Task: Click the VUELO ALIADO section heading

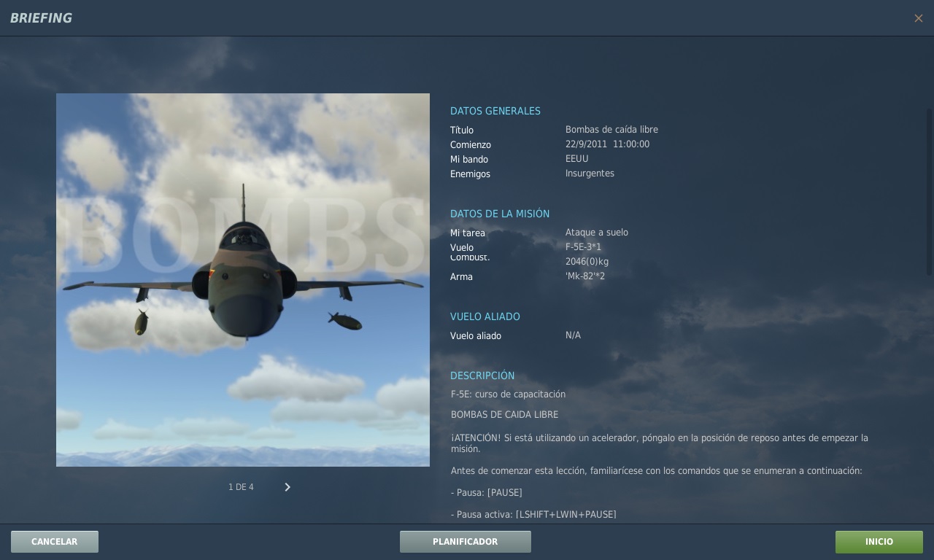Action: coord(485,316)
